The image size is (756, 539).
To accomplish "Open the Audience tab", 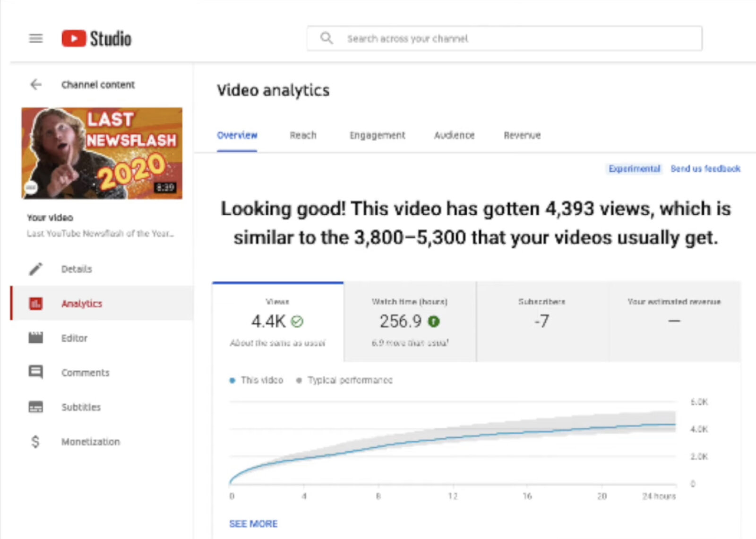I will point(454,135).
